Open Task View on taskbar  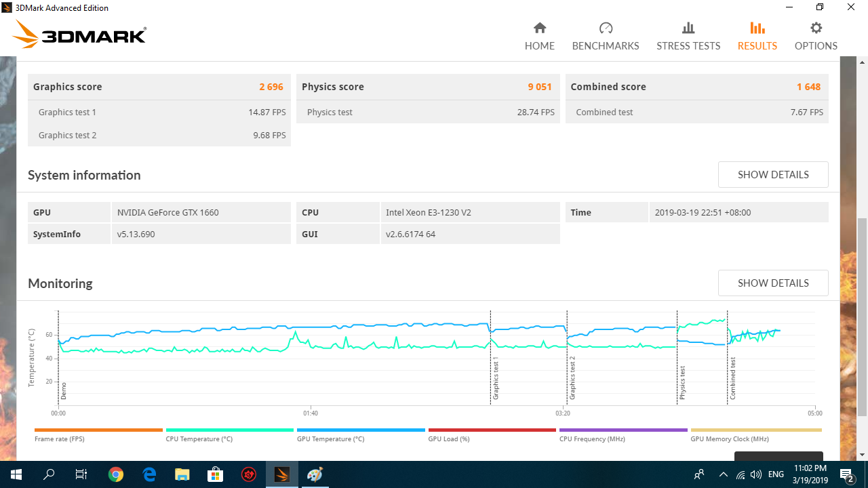pyautogui.click(x=81, y=474)
